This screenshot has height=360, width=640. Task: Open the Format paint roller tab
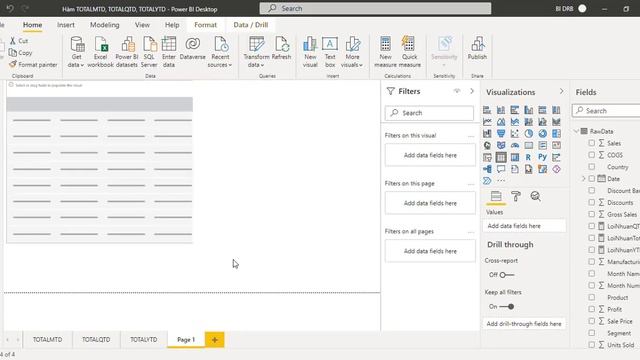(x=516, y=196)
